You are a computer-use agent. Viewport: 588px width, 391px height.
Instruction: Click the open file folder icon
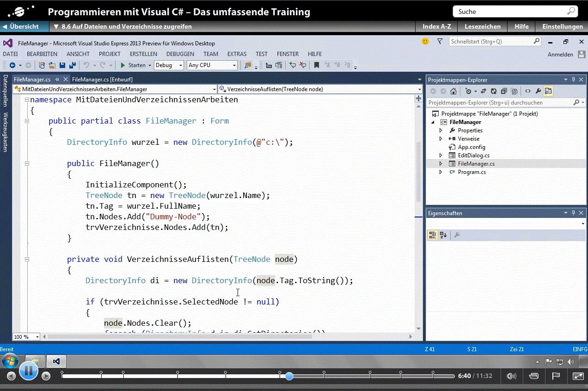[x=52, y=65]
